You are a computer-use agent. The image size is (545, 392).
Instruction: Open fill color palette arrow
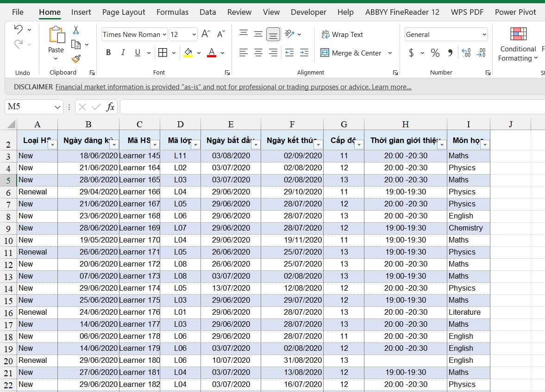(x=199, y=53)
